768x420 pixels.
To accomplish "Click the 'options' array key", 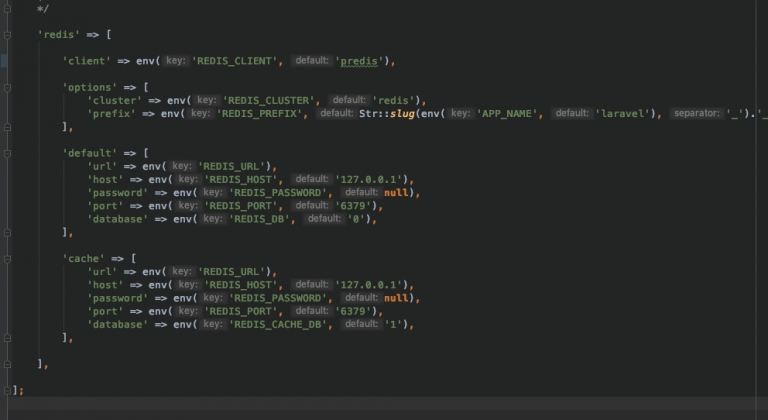I will pyautogui.click(x=90, y=88).
